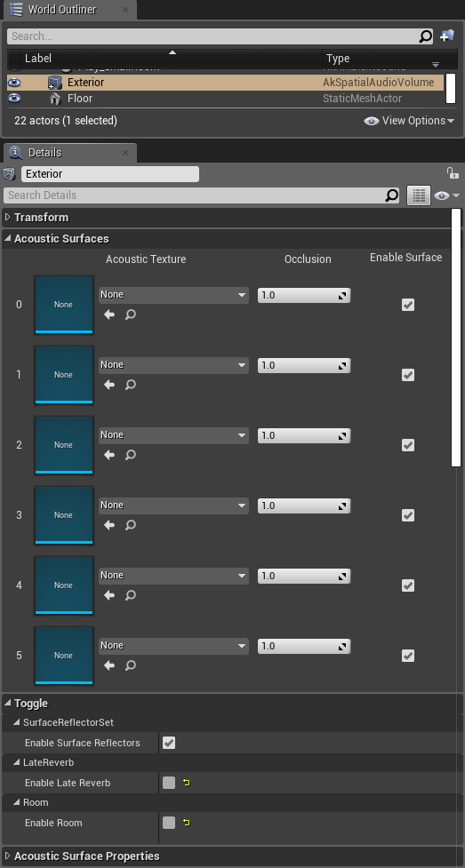Click the Search Details input field
The image size is (465, 868).
(195, 195)
